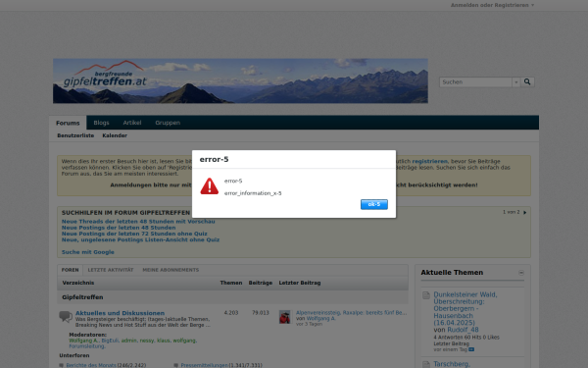Collapse the Aktuelle Themen panel
588x368 pixels.
521,273
